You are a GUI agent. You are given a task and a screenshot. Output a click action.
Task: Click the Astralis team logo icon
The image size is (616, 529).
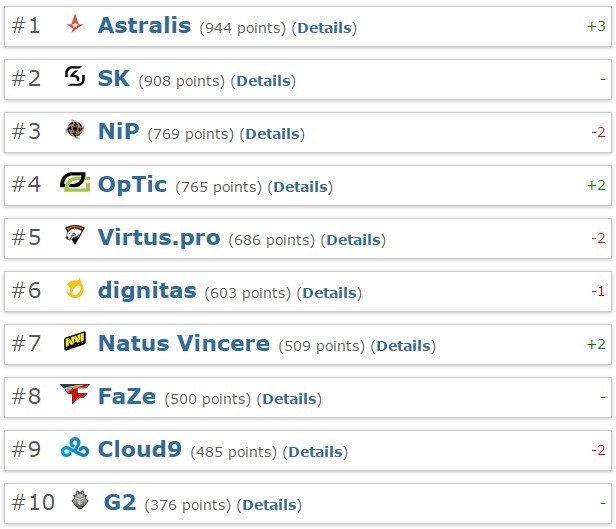(75, 25)
